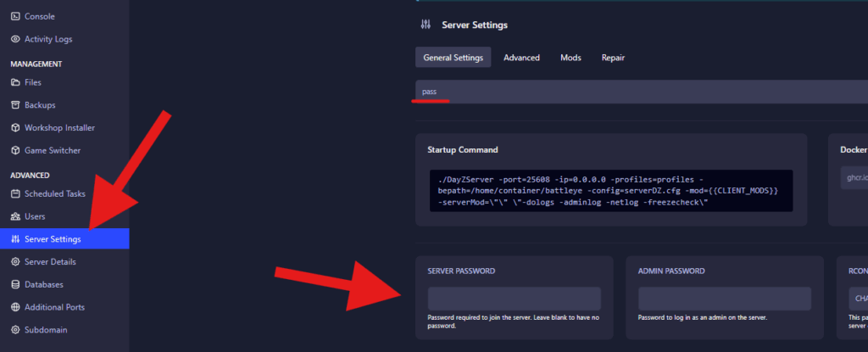Click the Files folder icon

tap(15, 82)
